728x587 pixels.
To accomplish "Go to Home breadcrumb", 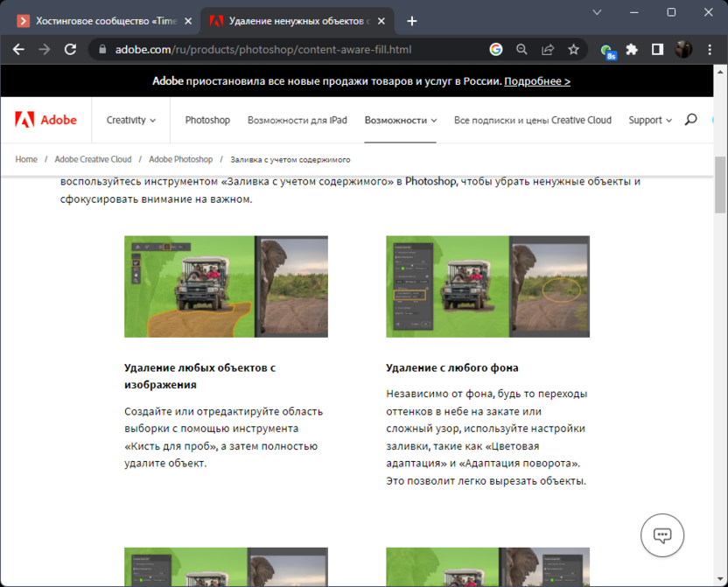I will (x=26, y=159).
